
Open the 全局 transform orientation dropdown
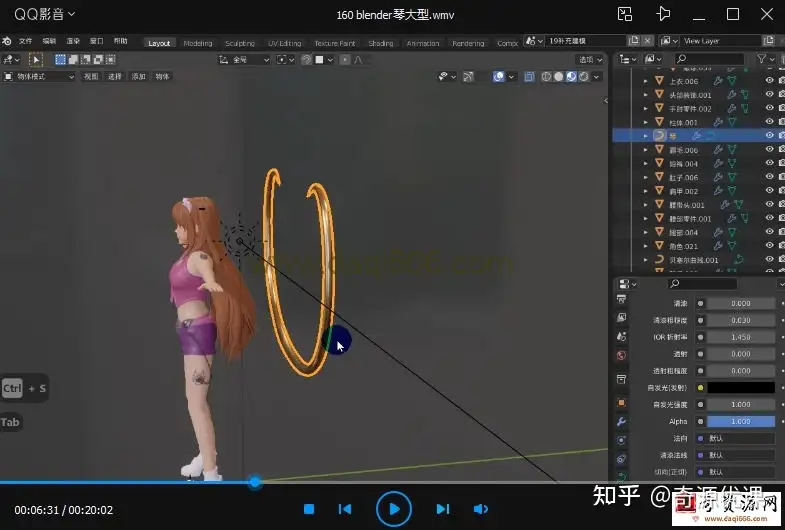click(x=244, y=60)
